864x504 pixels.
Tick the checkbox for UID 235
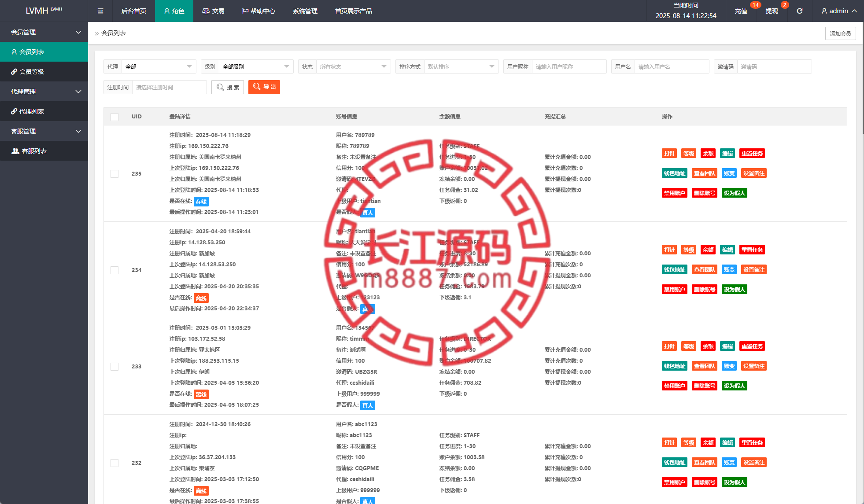coord(114,174)
